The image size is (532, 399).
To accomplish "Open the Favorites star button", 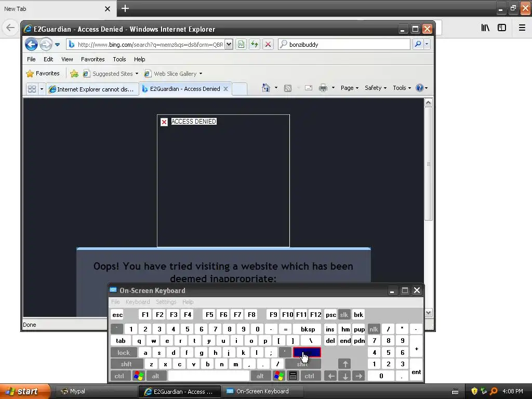I will click(x=43, y=73).
